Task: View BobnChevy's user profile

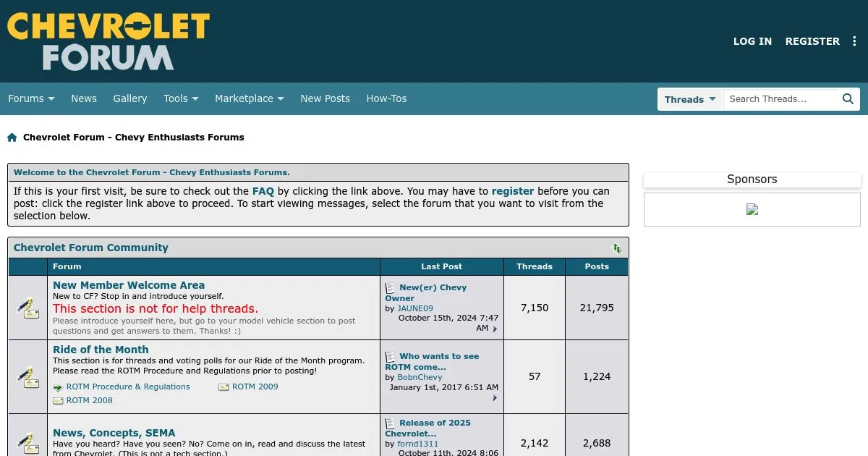Action: [420, 377]
